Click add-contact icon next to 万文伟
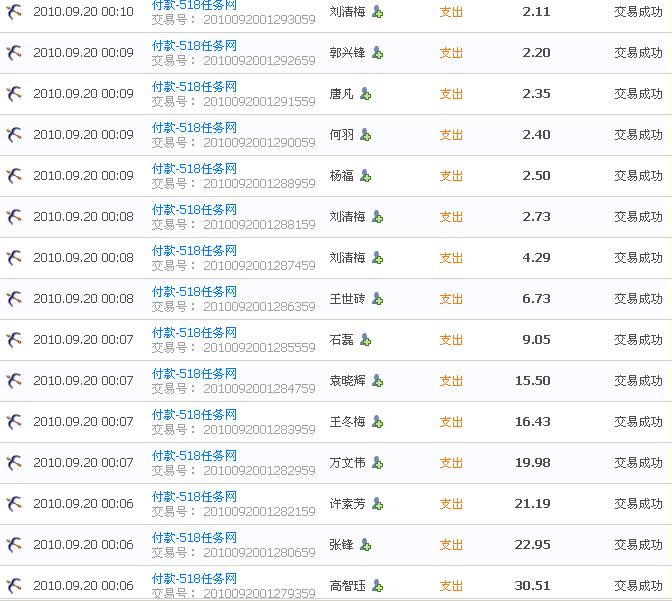This screenshot has width=672, height=601. pyautogui.click(x=377, y=463)
